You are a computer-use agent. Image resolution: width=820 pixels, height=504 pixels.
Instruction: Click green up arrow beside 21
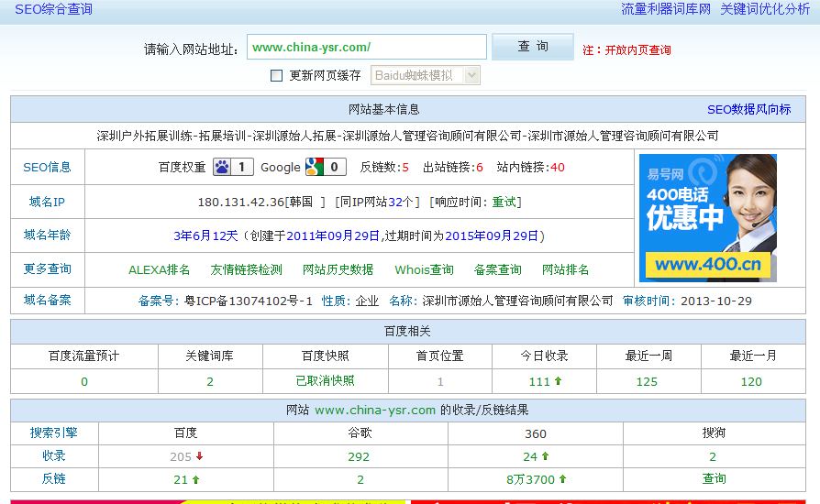[195, 479]
